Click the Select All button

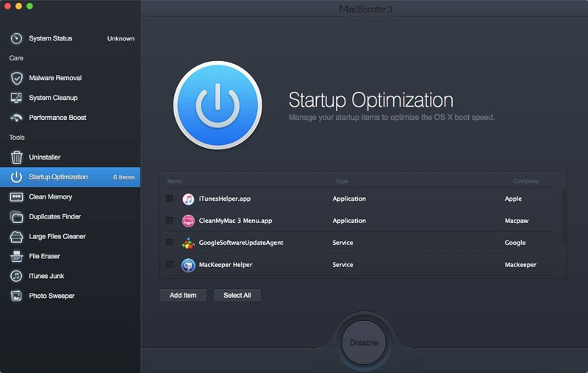tap(237, 295)
